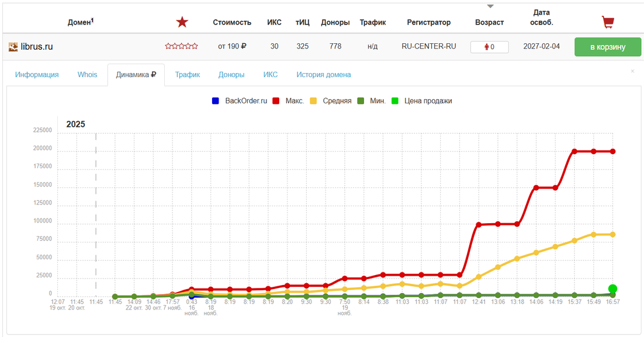The width and height of the screenshot is (644, 337).
Task: Toggle the Цена продажи bright green legend
Action: 394,101
